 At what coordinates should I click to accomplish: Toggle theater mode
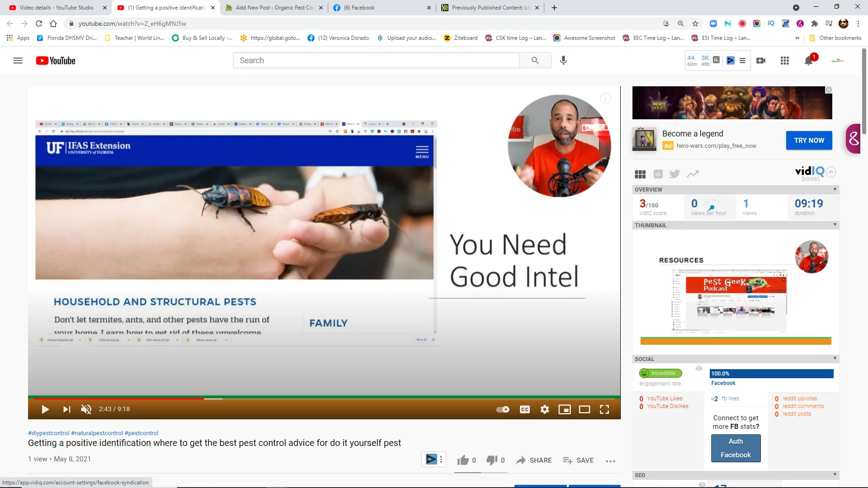(x=585, y=409)
